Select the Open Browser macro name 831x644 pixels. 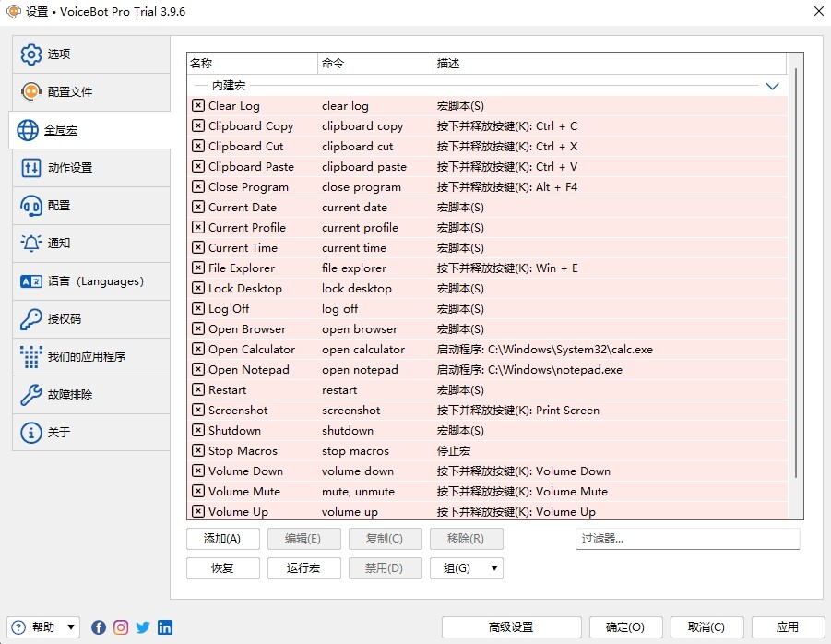click(x=247, y=328)
